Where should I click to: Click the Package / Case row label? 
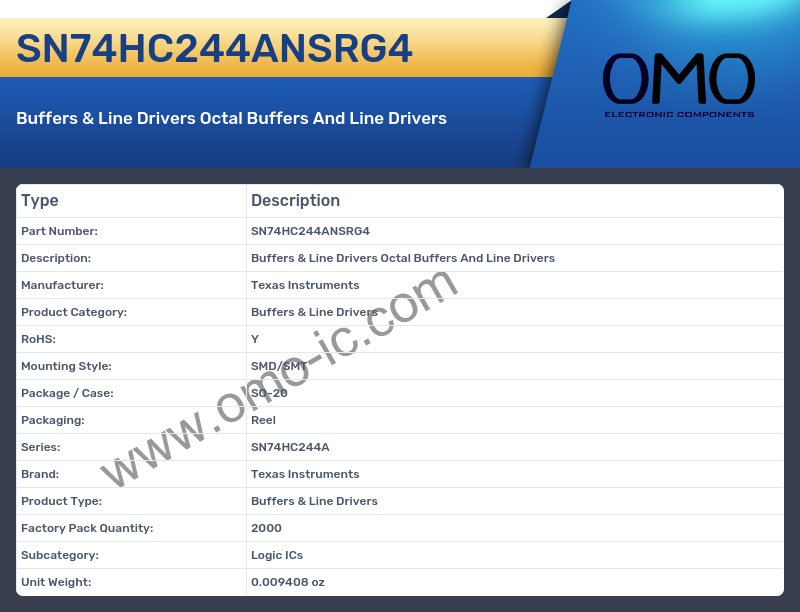click(x=67, y=393)
